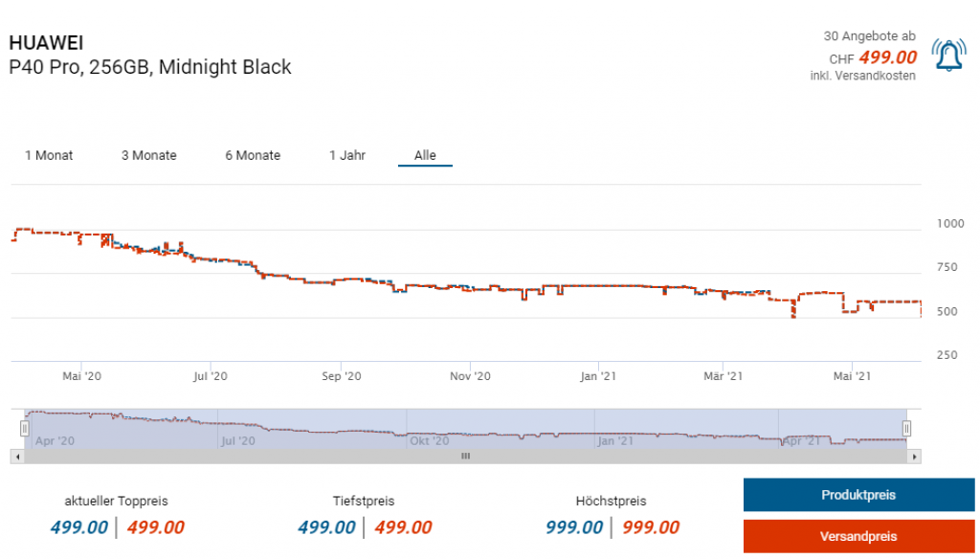Click the HUAWEI brand heading
The height and width of the screenshot is (559, 980).
[46, 43]
